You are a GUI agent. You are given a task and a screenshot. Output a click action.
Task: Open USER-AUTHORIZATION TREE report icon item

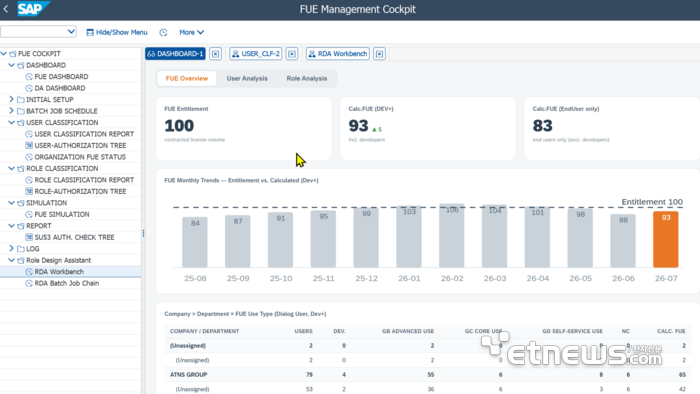point(80,145)
